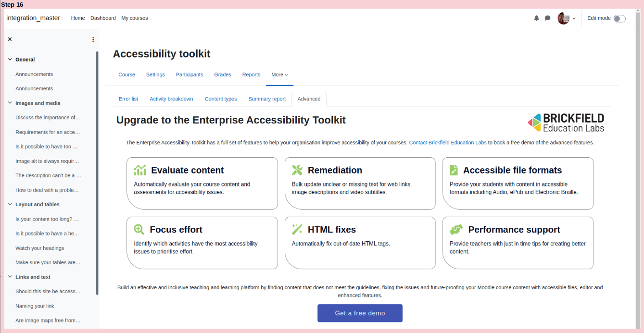Click the course index vertical scrollbar
This screenshot has width=644, height=333.
click(x=97, y=173)
